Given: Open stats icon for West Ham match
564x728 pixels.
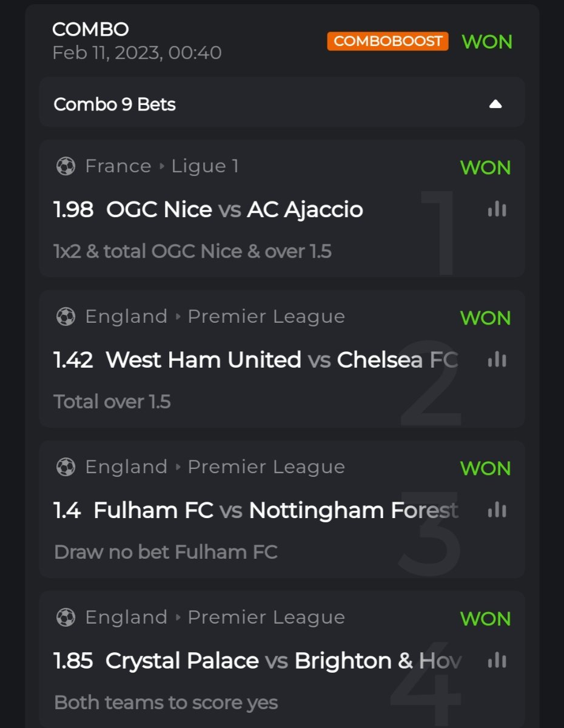Looking at the screenshot, I should [497, 360].
